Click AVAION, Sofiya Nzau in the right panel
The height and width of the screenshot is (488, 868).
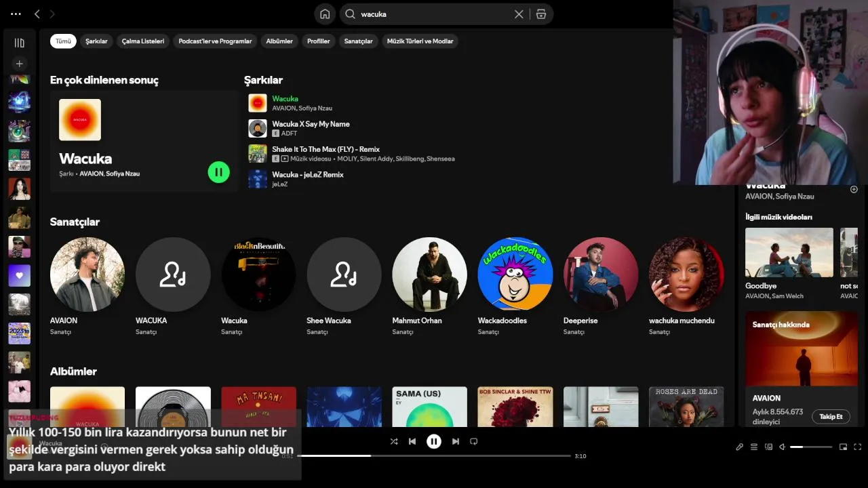(780, 197)
